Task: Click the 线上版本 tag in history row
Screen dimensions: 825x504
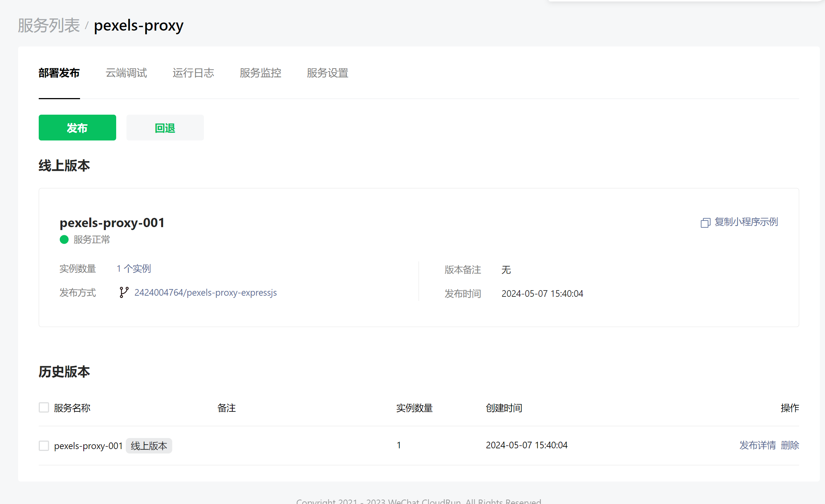Action: 149,446
